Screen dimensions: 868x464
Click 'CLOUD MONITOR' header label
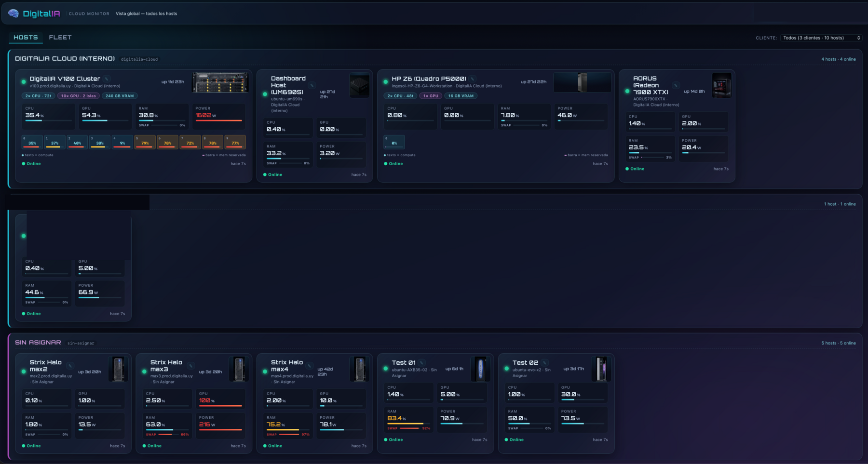pyautogui.click(x=89, y=13)
